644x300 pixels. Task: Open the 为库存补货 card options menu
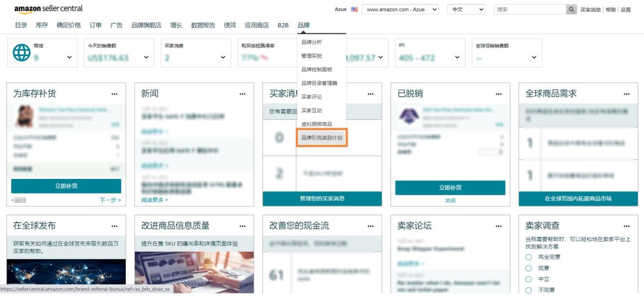(x=114, y=94)
